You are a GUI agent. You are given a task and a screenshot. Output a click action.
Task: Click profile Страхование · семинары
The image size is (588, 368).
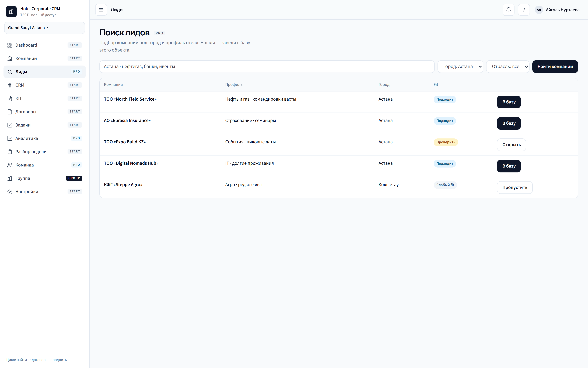tap(250, 121)
